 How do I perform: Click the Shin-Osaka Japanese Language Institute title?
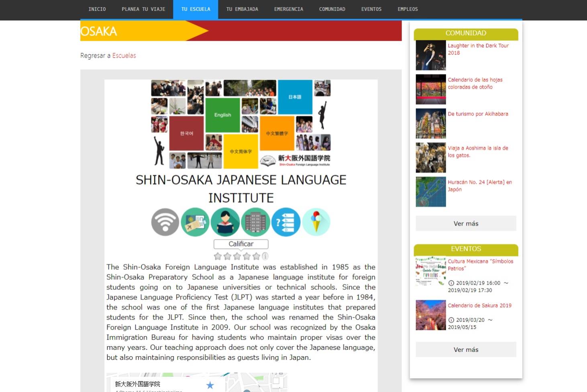[241, 189]
